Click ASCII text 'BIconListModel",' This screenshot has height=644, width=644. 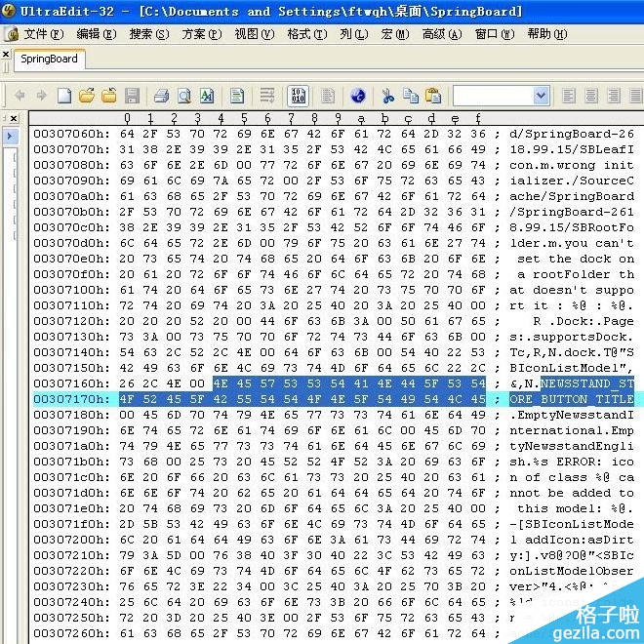[x=572, y=368]
